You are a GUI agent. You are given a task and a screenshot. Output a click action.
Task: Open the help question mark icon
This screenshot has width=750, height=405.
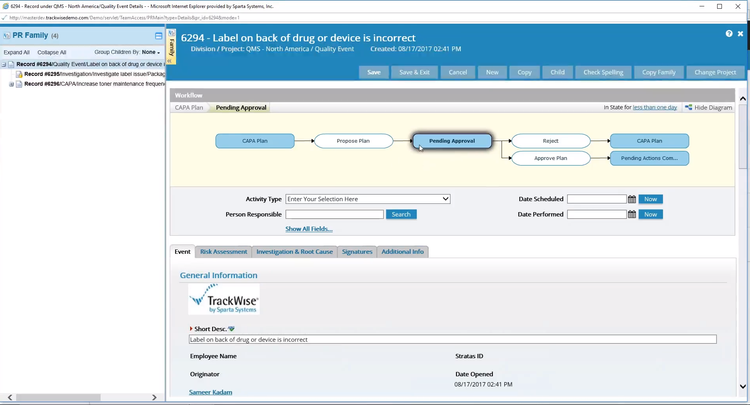point(728,33)
